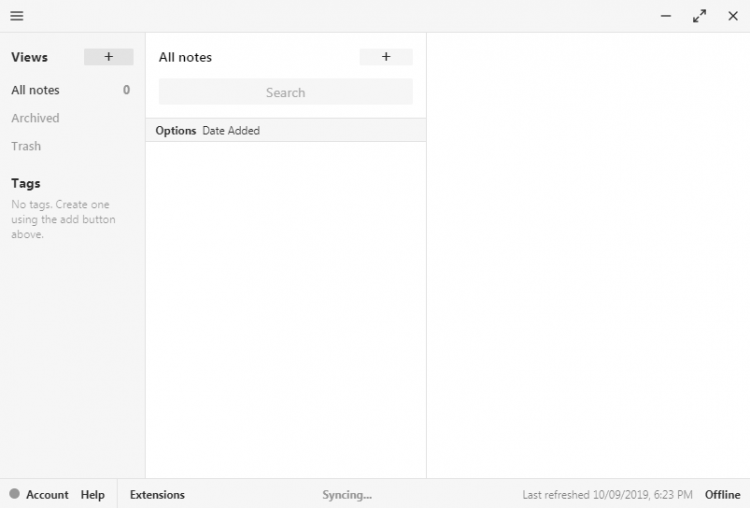This screenshot has height=508, width=750.
Task: Open the Help menu in footer
Action: pyautogui.click(x=92, y=495)
